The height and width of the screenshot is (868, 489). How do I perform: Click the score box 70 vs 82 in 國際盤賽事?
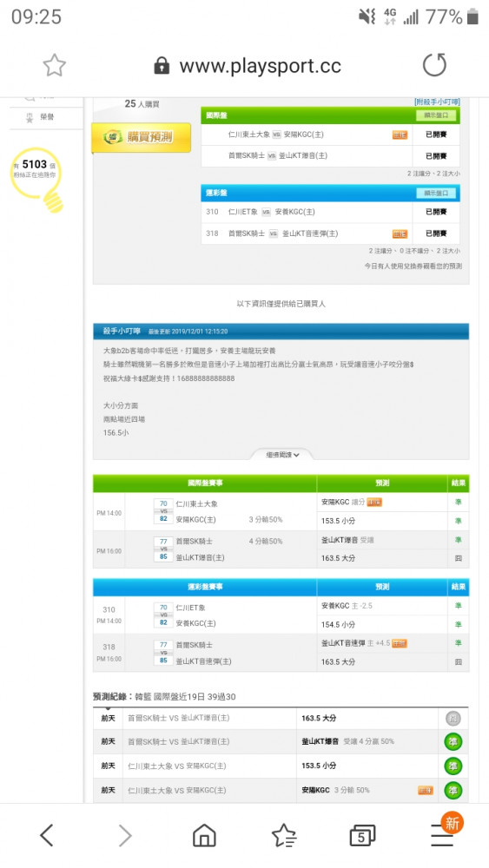pos(163,511)
